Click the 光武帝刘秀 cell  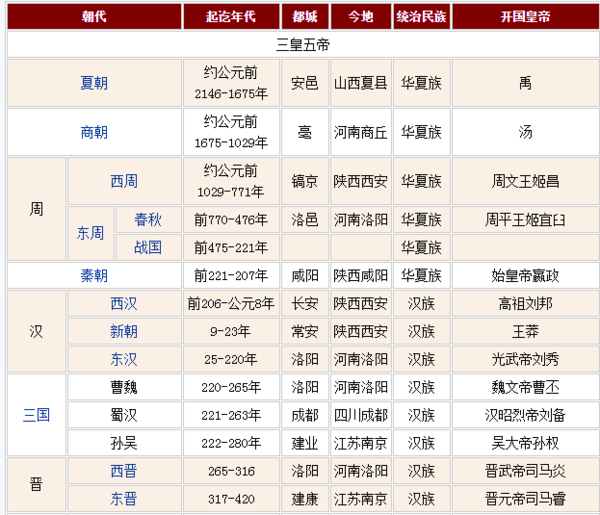526,359
